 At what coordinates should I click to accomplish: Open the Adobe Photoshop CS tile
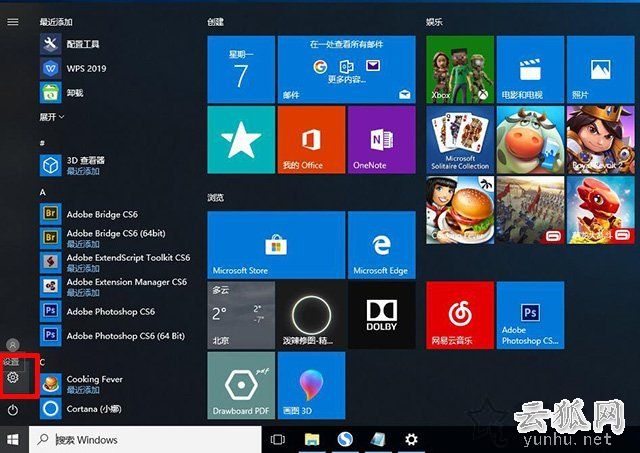(530, 315)
